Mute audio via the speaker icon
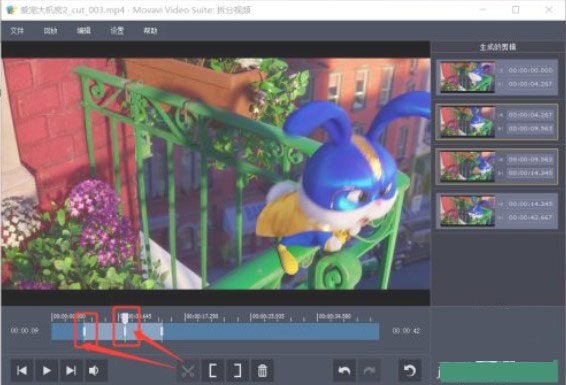 click(95, 371)
